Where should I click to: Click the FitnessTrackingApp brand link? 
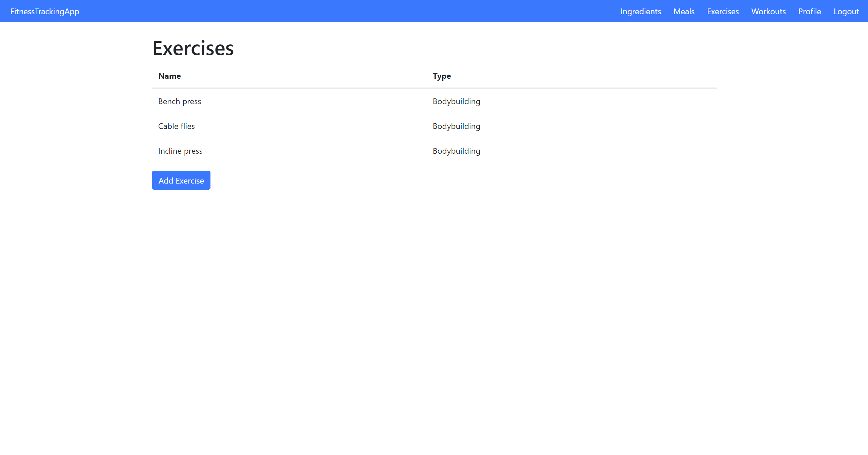click(x=44, y=12)
